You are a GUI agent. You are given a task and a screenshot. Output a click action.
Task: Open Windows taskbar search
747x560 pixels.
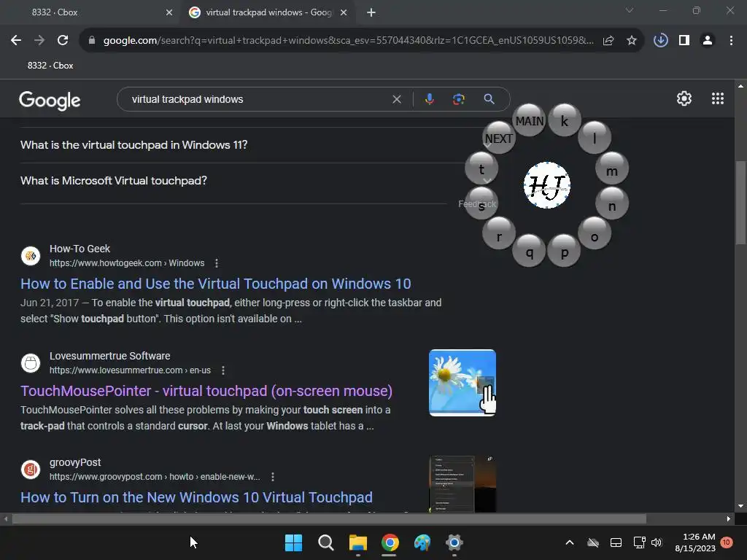pyautogui.click(x=326, y=542)
